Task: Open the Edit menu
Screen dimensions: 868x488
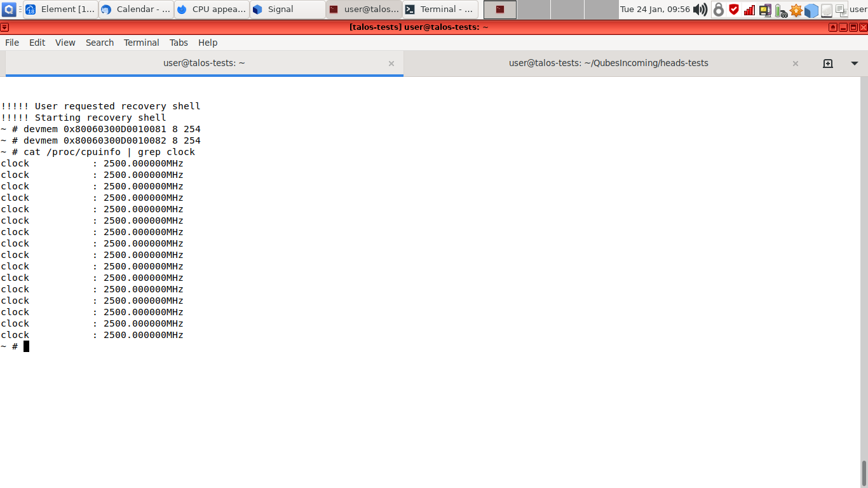Action: (37, 43)
